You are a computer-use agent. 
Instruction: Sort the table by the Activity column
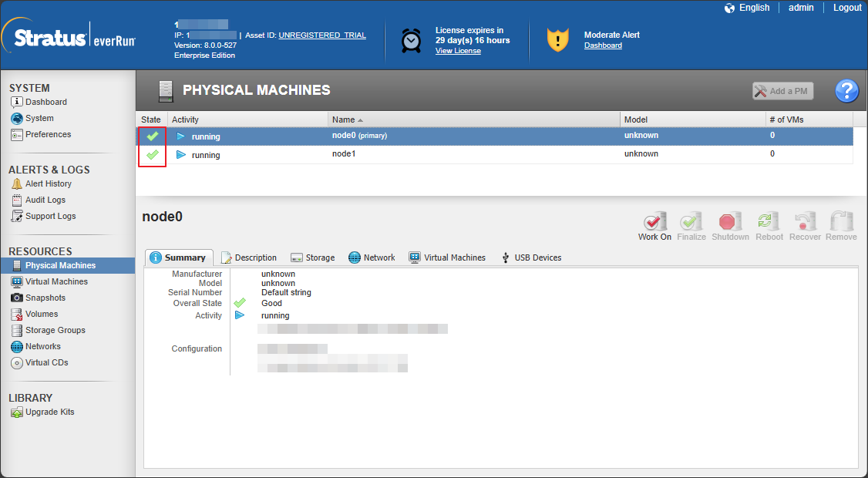(247, 119)
